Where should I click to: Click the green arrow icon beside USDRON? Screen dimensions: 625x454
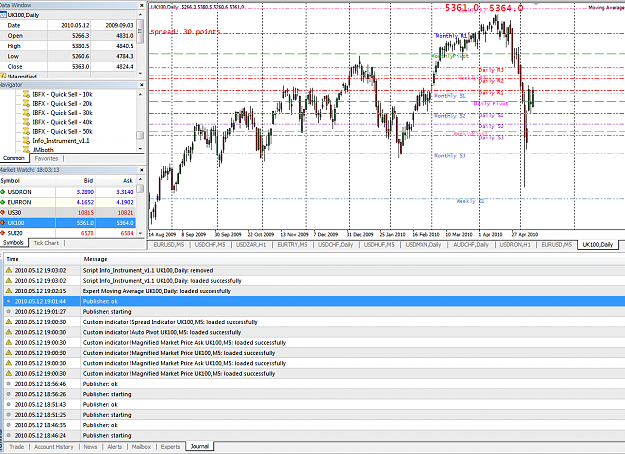tap(3, 192)
